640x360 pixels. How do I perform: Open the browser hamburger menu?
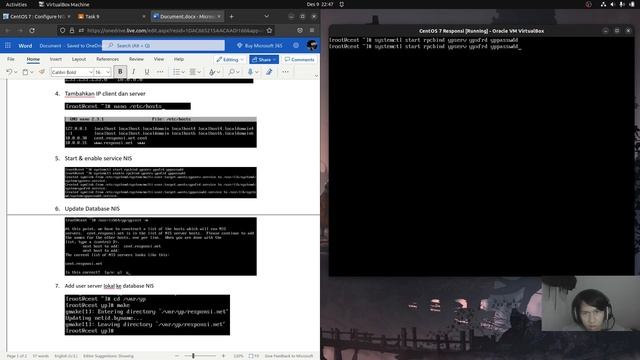[x=312, y=30]
